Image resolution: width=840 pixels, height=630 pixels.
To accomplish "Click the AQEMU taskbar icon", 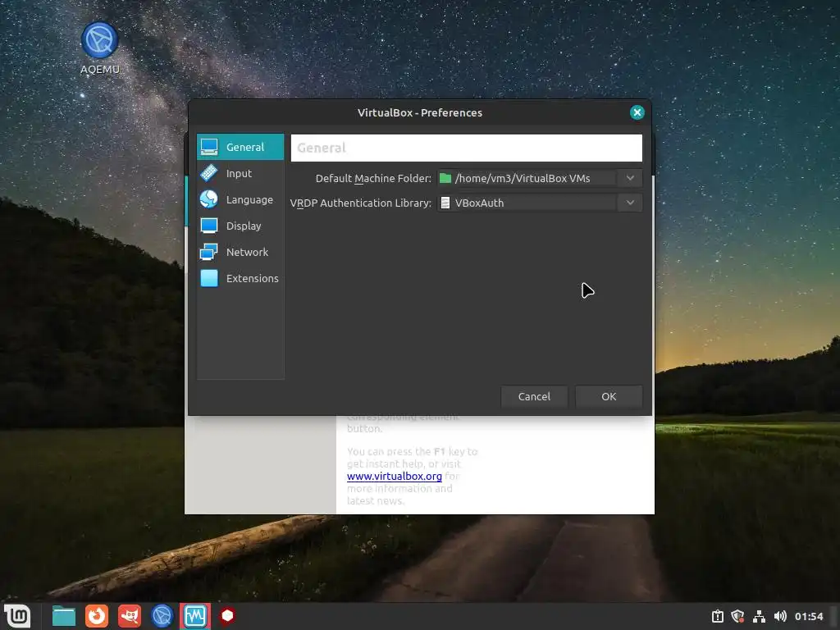I will click(x=162, y=616).
